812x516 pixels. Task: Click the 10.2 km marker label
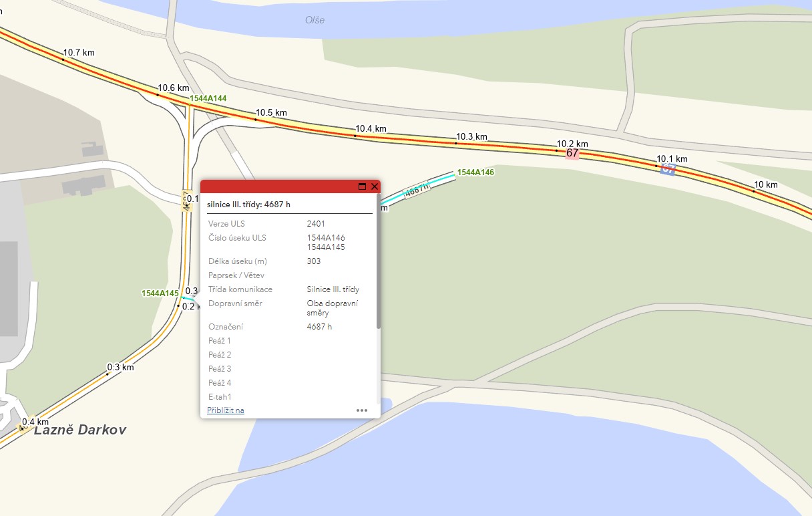tap(572, 144)
